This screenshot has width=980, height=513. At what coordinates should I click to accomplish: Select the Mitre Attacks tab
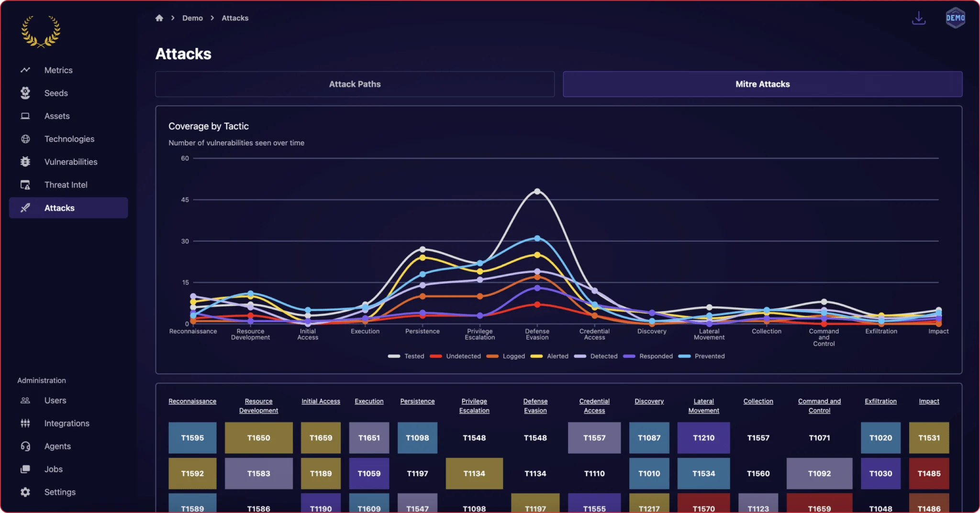pos(762,84)
